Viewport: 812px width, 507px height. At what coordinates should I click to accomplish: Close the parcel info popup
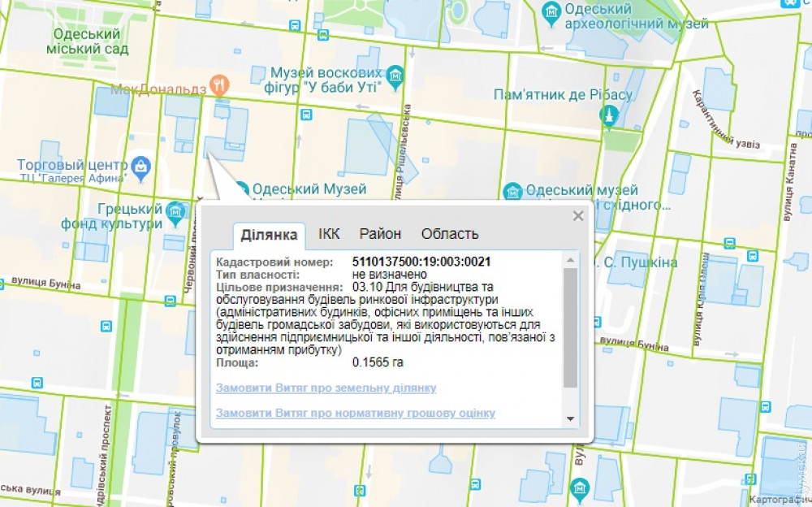coord(578,216)
